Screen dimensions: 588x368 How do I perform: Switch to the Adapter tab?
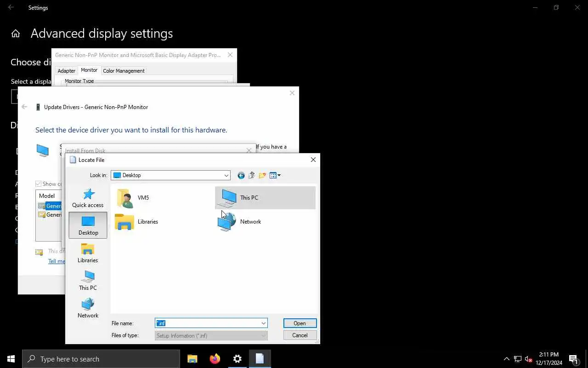click(x=67, y=71)
